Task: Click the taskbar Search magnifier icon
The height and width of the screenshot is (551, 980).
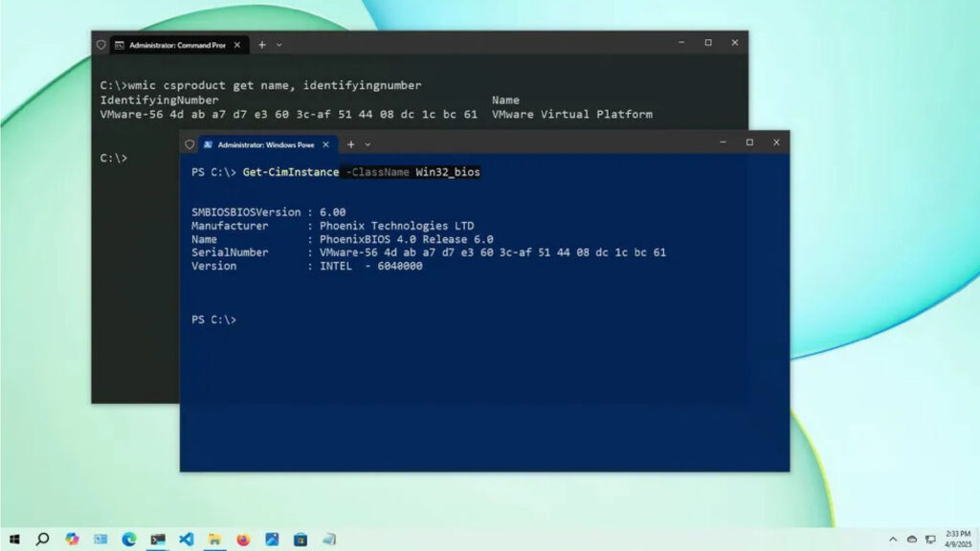Action: [x=42, y=540]
